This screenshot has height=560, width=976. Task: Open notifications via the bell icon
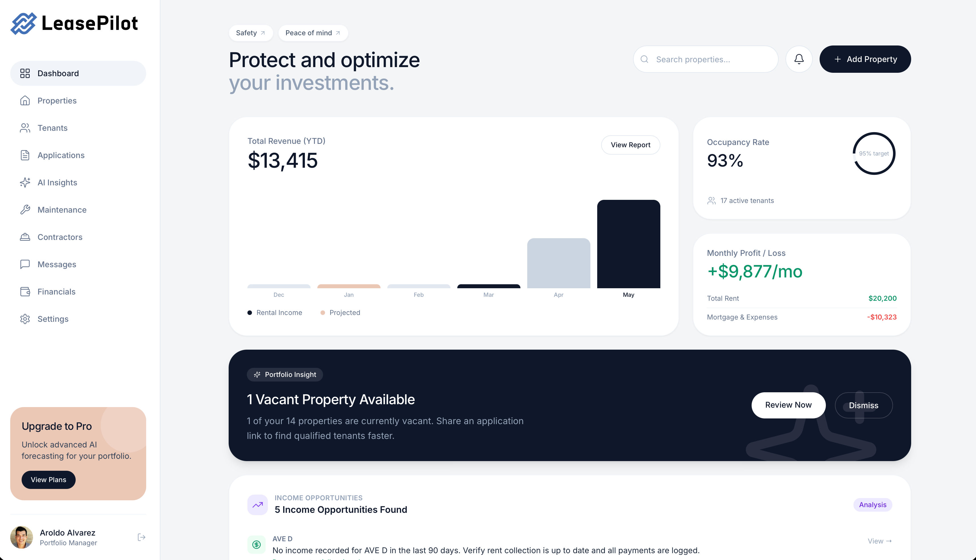[x=799, y=59]
